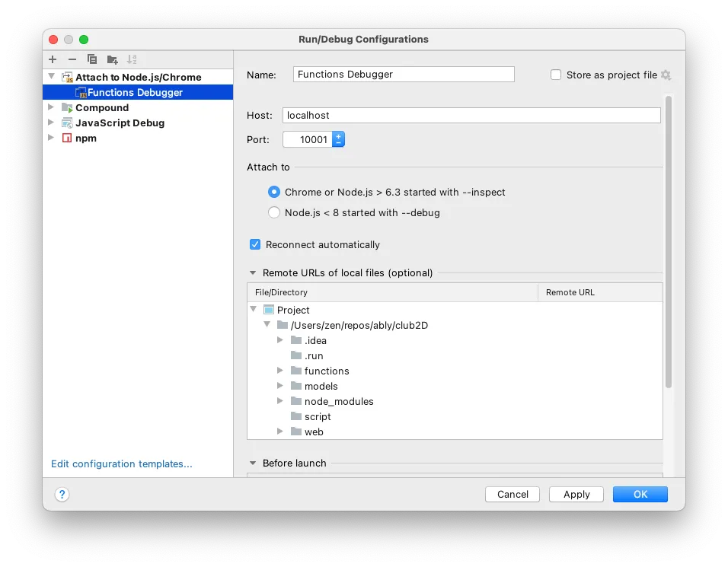Click into the Host field
This screenshot has height=567, width=728.
[x=471, y=115]
